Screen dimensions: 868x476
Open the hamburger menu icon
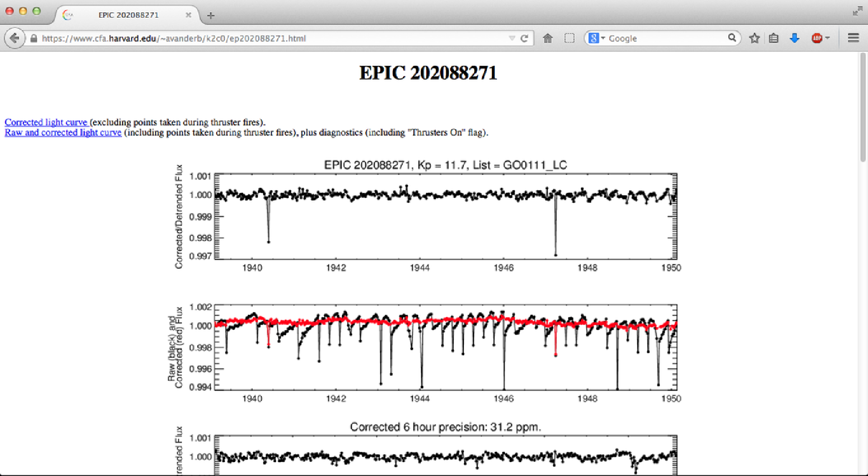853,38
